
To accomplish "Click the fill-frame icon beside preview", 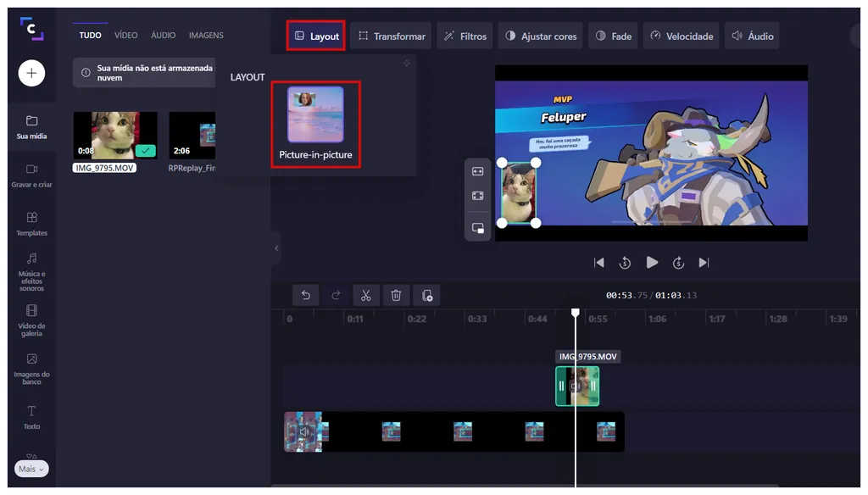I will pyautogui.click(x=478, y=196).
